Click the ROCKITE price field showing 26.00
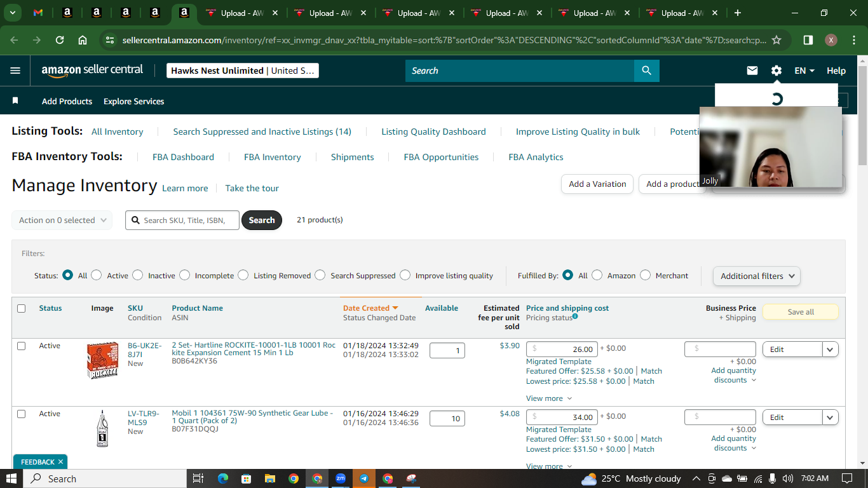Viewport: 868px width, 488px height. [562, 349]
